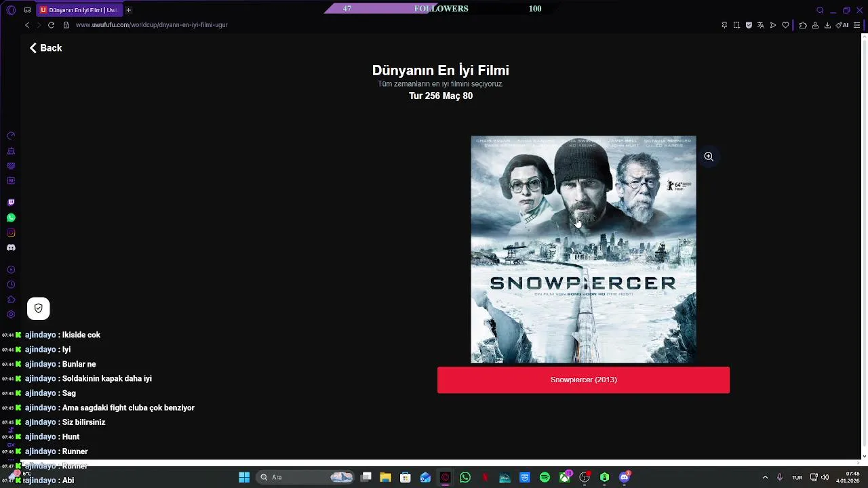
Task: Go back with the browser back arrow
Action: 27,25
